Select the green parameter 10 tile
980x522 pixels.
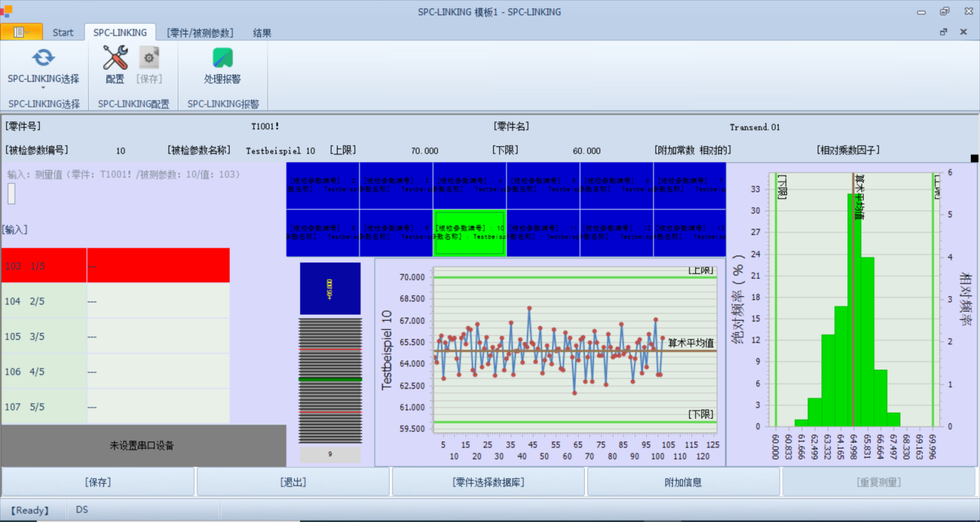click(x=469, y=233)
